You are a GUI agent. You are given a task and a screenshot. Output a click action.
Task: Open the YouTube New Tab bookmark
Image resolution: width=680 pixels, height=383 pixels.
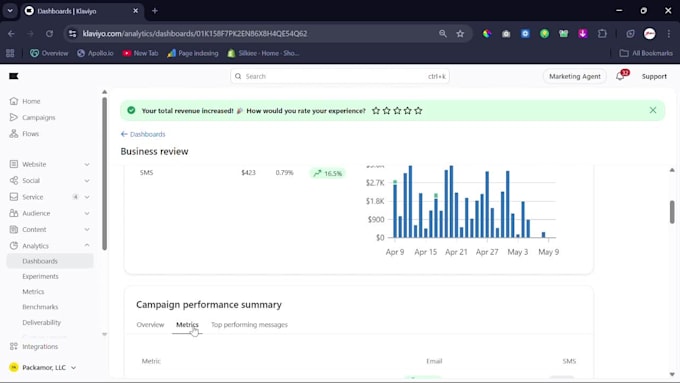[x=140, y=53]
